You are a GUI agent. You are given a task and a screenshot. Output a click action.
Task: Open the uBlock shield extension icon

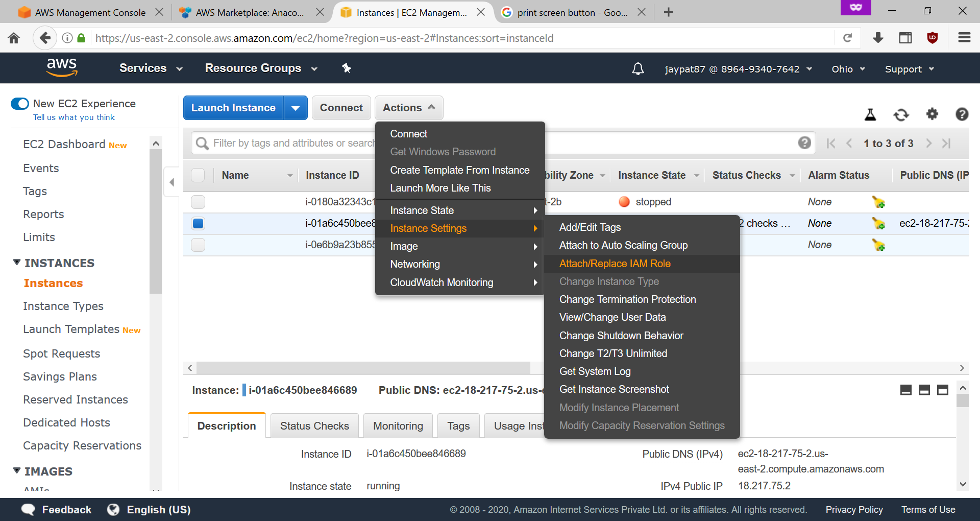click(933, 38)
